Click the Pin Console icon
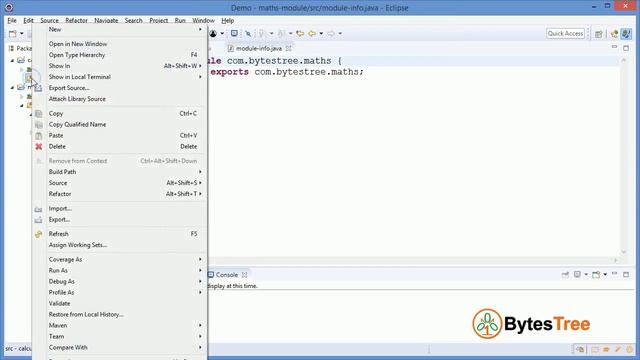Viewport: 640px width, 360px height. click(565, 275)
